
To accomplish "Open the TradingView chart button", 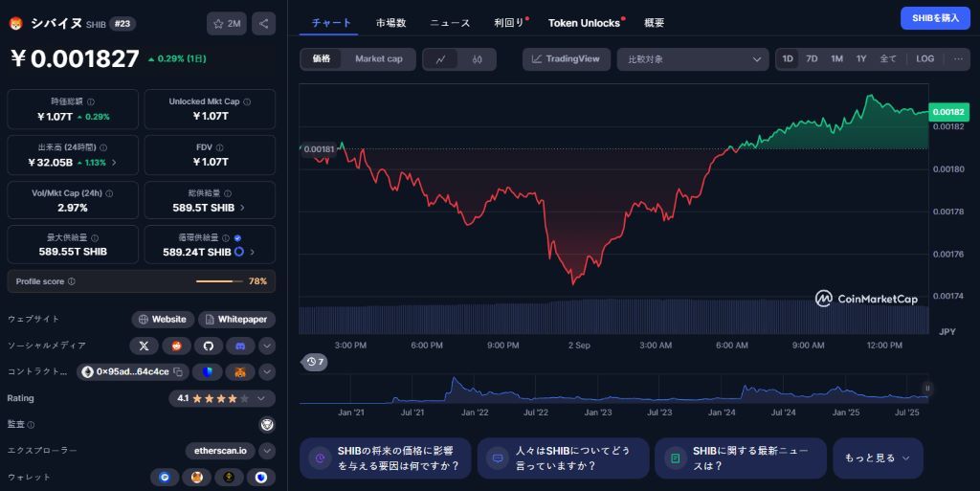I will 567,59.
